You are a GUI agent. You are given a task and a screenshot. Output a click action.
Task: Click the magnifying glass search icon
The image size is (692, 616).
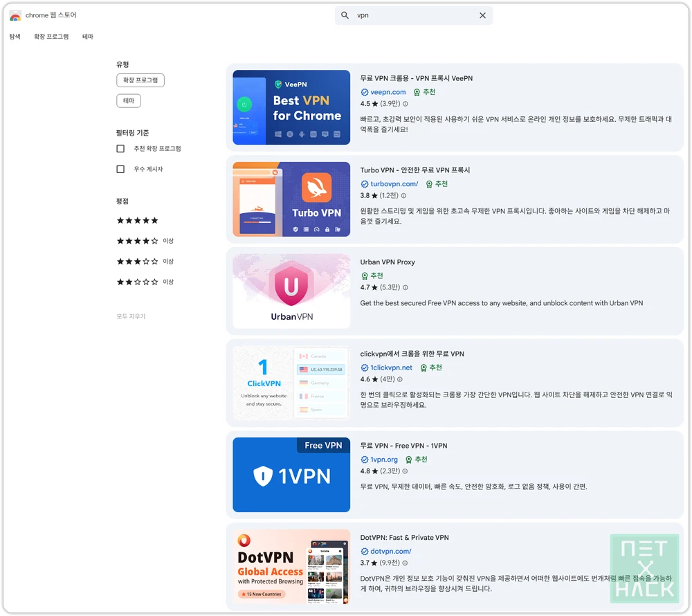345,15
